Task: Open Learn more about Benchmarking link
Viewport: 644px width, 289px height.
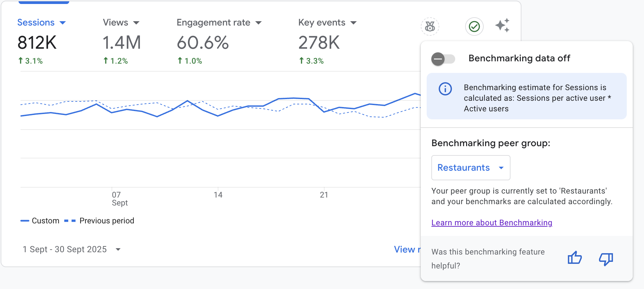Action: click(x=492, y=223)
